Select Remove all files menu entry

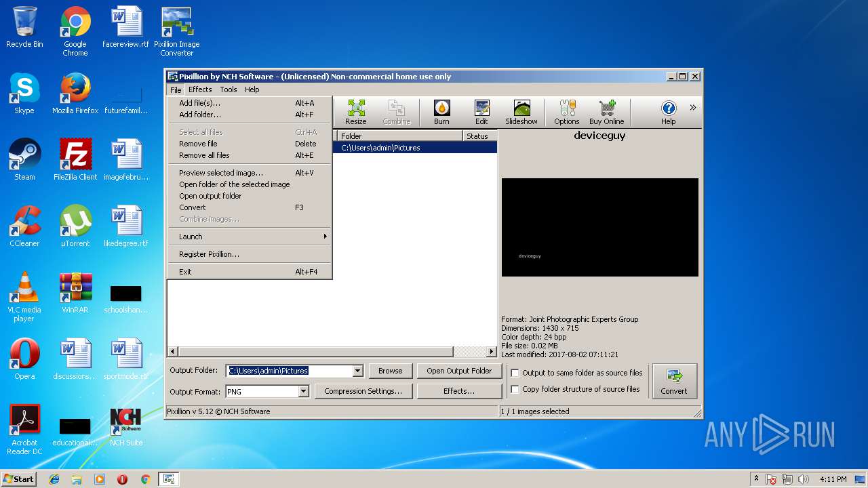pyautogui.click(x=249, y=155)
